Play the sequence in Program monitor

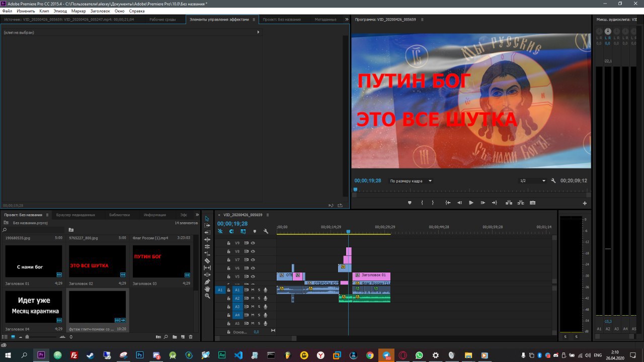pyautogui.click(x=471, y=203)
